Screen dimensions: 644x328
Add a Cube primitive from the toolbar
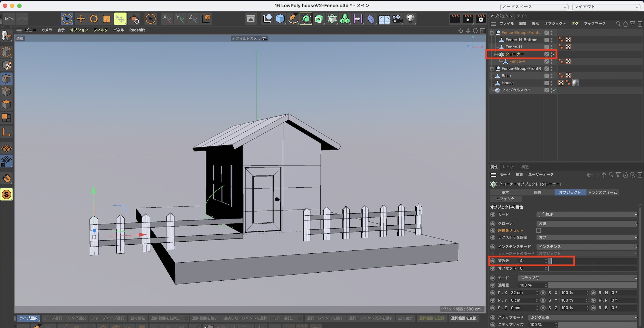(280, 19)
